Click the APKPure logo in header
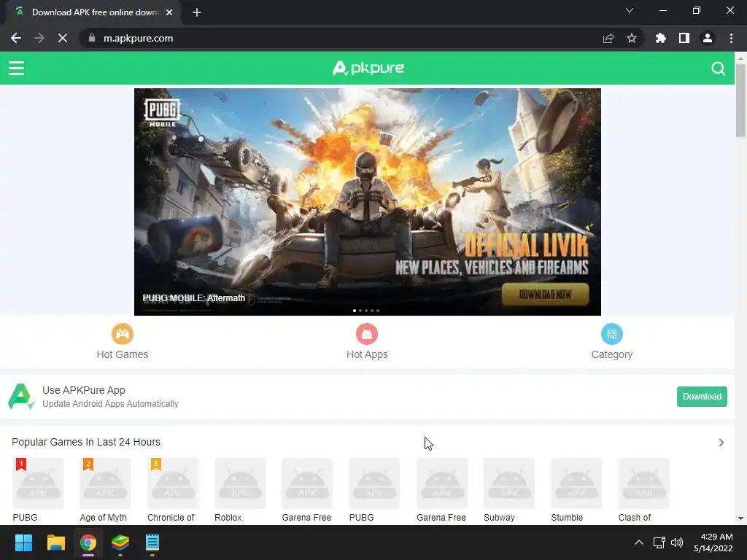 pos(368,68)
